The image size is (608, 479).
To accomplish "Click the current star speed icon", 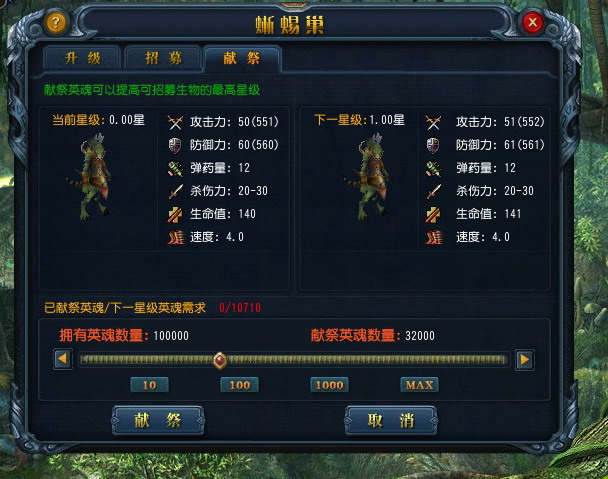I will tap(175, 237).
